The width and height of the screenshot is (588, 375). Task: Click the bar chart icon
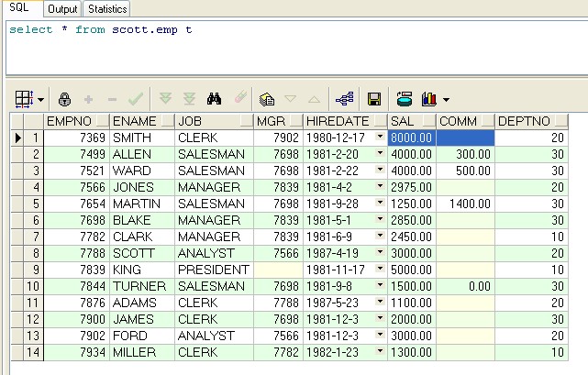click(x=429, y=99)
